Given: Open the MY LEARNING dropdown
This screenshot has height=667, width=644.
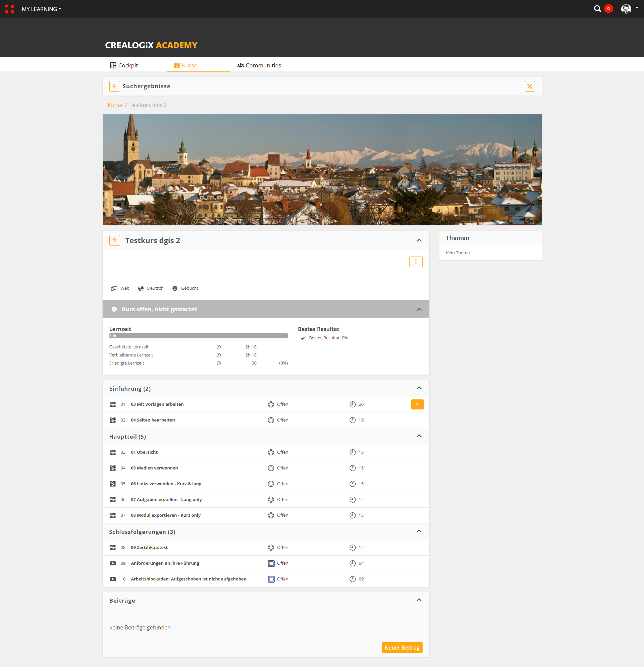Looking at the screenshot, I should [x=42, y=9].
